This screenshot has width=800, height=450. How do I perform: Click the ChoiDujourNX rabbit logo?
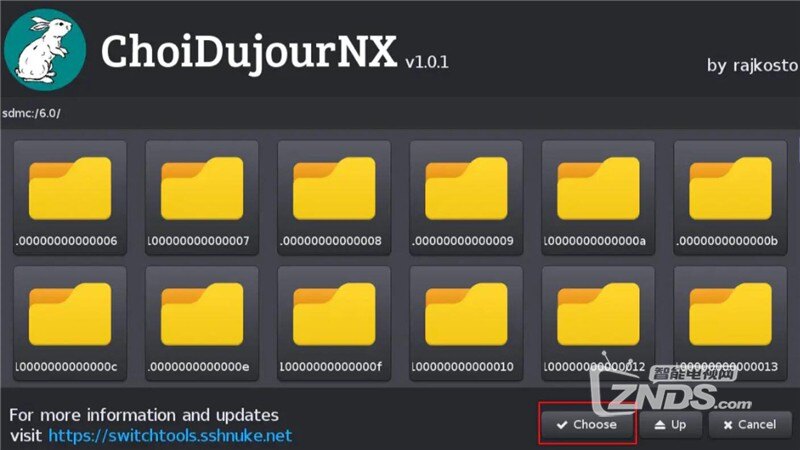pos(45,49)
